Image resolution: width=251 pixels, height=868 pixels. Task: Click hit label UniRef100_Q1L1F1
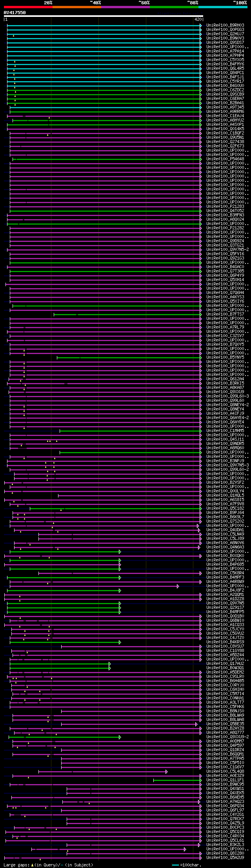[x=225, y=780]
